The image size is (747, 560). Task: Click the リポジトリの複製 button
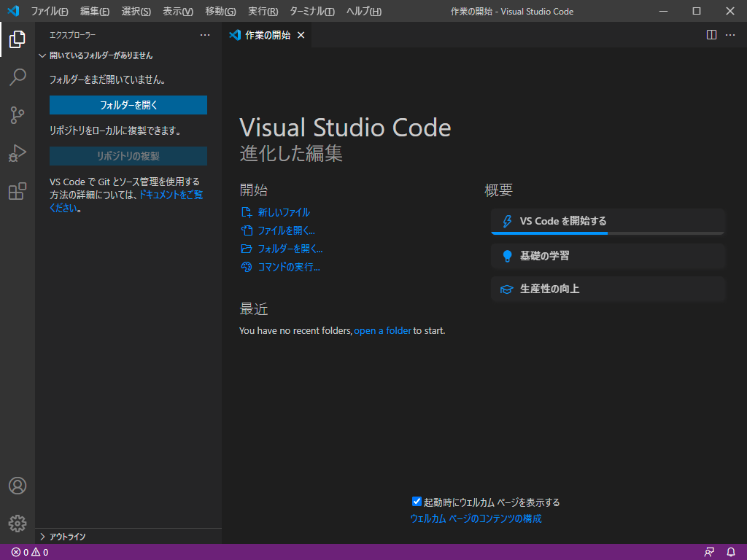(128, 156)
